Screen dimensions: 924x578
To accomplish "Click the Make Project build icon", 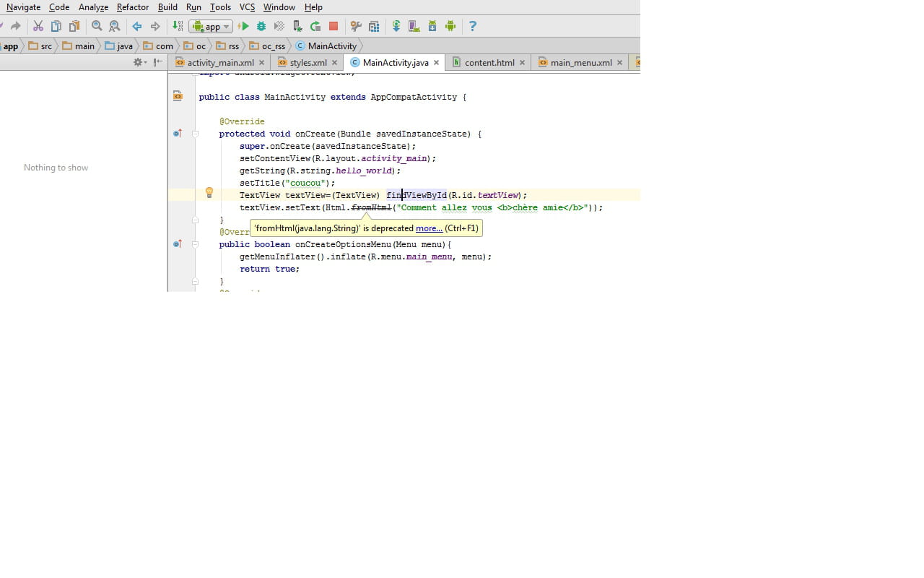I will (x=178, y=26).
